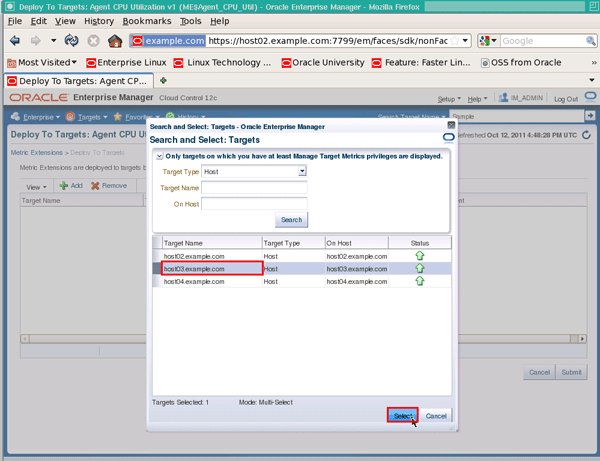Screen dimensions: 600x461
Task: Open the OSS from Oracle bookmark
Action: 521,62
